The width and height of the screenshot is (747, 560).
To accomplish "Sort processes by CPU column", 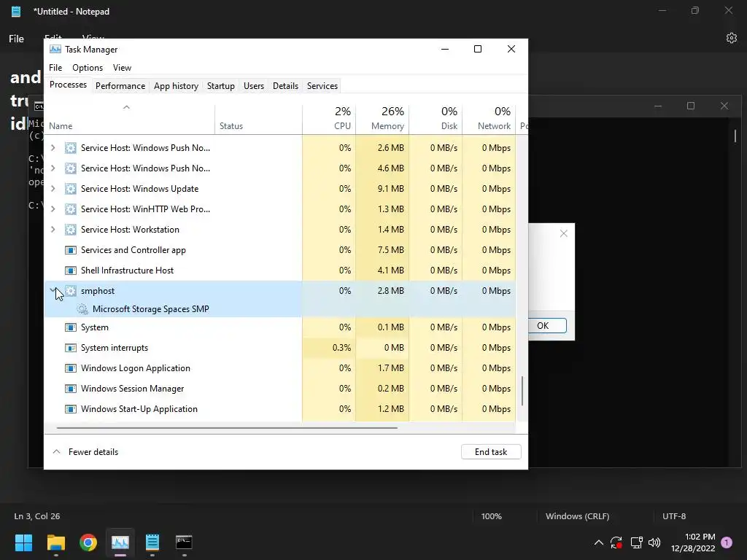I will coord(329,118).
